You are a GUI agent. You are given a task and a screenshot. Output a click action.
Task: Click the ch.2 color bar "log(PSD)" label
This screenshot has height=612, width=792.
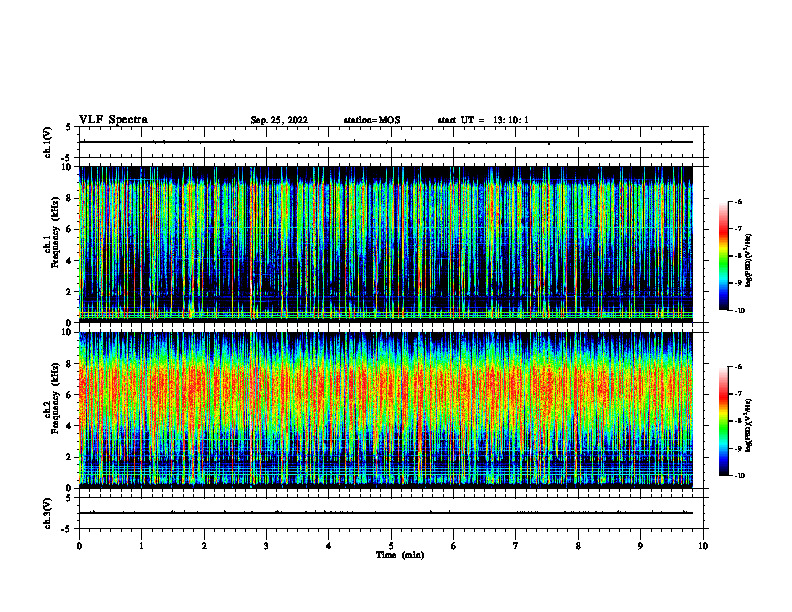click(x=749, y=425)
